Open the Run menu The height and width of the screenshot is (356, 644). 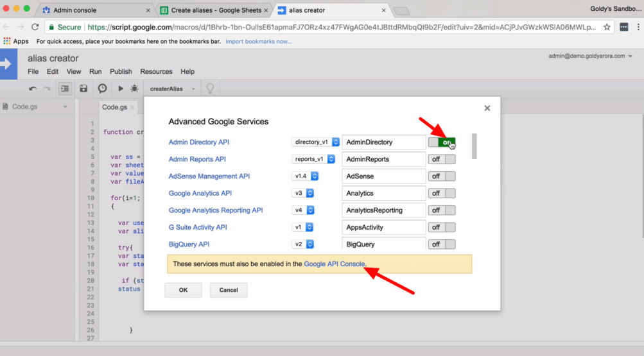95,71
